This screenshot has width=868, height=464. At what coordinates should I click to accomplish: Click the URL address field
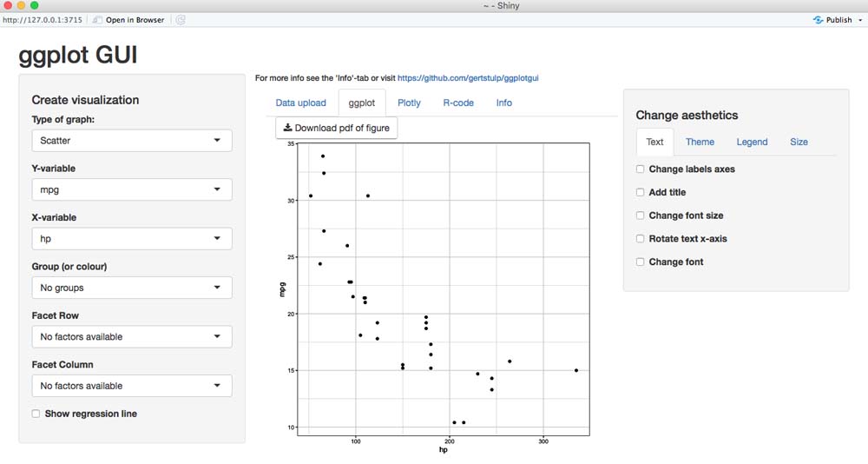tap(42, 19)
